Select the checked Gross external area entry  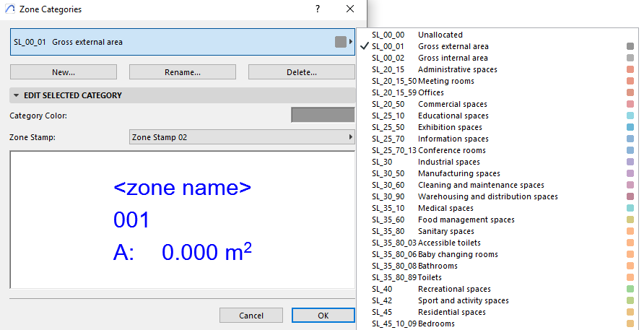497,46
